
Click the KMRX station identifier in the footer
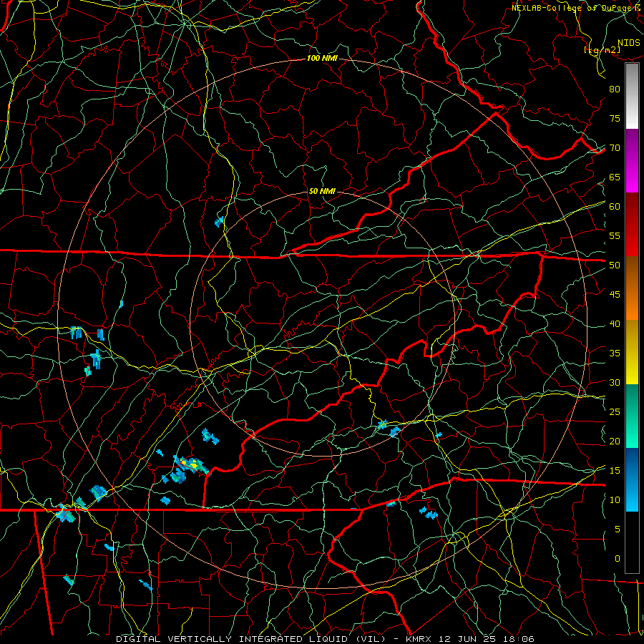[420, 639]
